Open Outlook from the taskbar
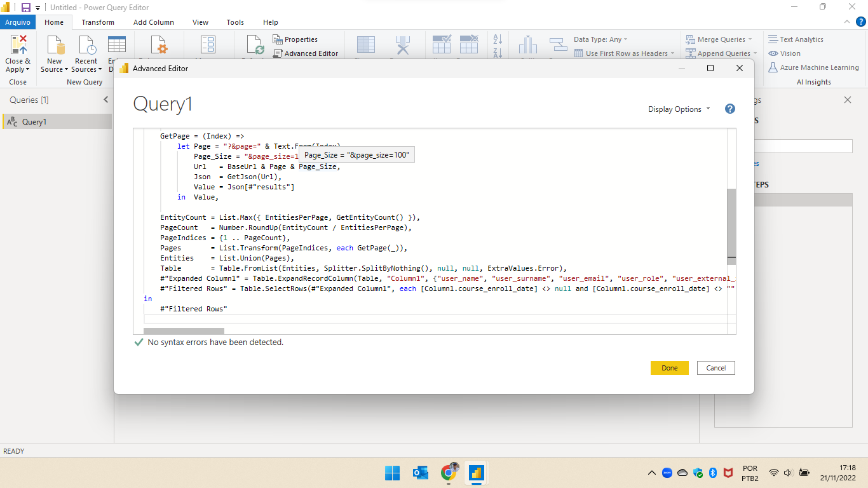Image resolution: width=868 pixels, height=488 pixels. click(x=420, y=473)
